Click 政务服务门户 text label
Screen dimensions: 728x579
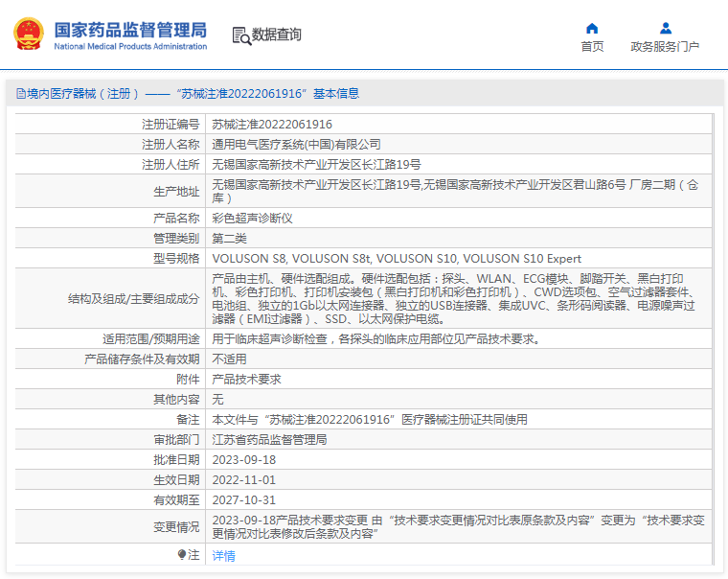[x=665, y=46]
